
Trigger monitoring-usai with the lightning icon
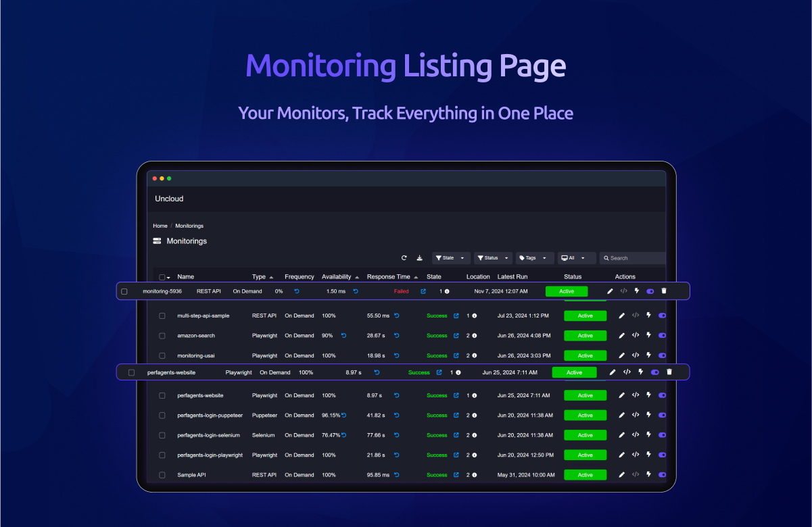pyautogui.click(x=648, y=355)
